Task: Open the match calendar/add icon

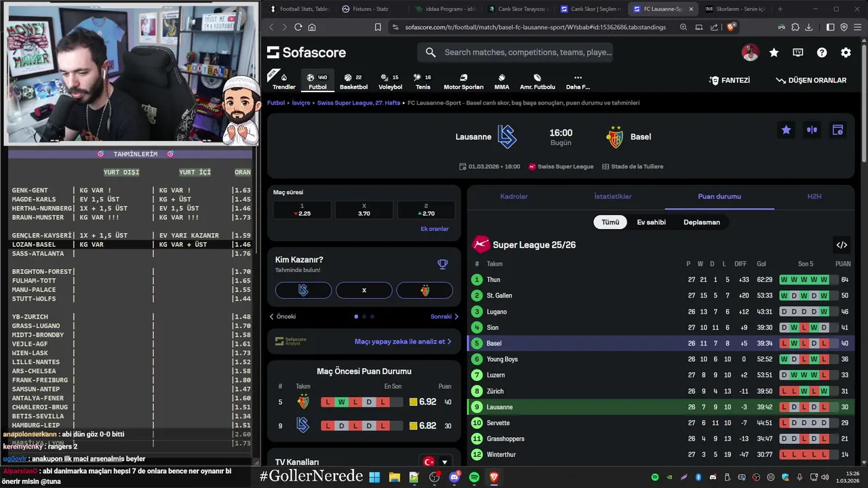Action: 837,130
